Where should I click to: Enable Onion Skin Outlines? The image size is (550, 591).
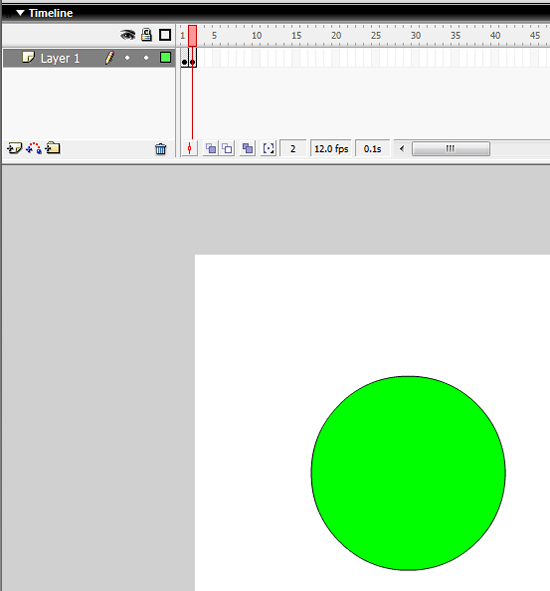pos(227,149)
